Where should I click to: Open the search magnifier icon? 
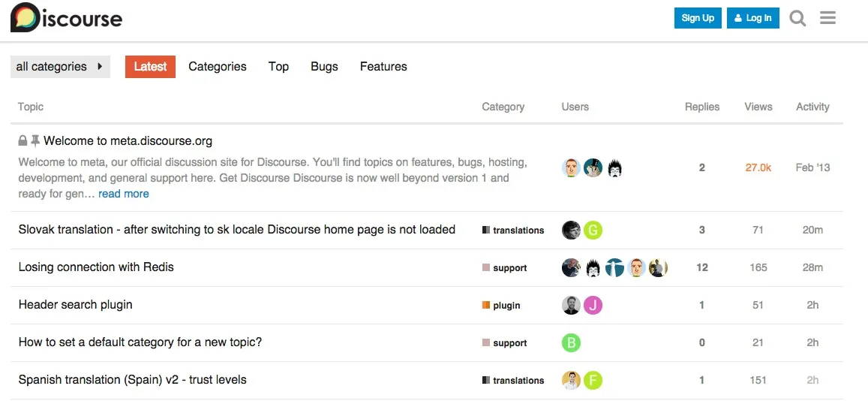797,18
